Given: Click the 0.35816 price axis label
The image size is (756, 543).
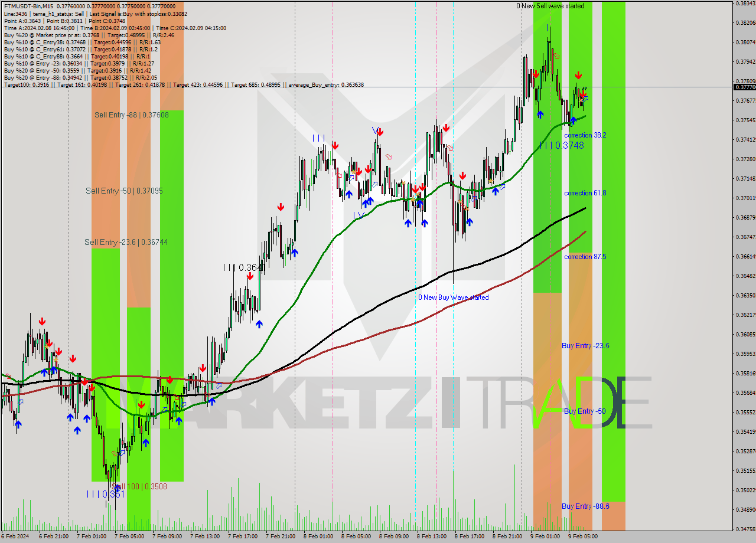Looking at the screenshot, I should (x=745, y=373).
